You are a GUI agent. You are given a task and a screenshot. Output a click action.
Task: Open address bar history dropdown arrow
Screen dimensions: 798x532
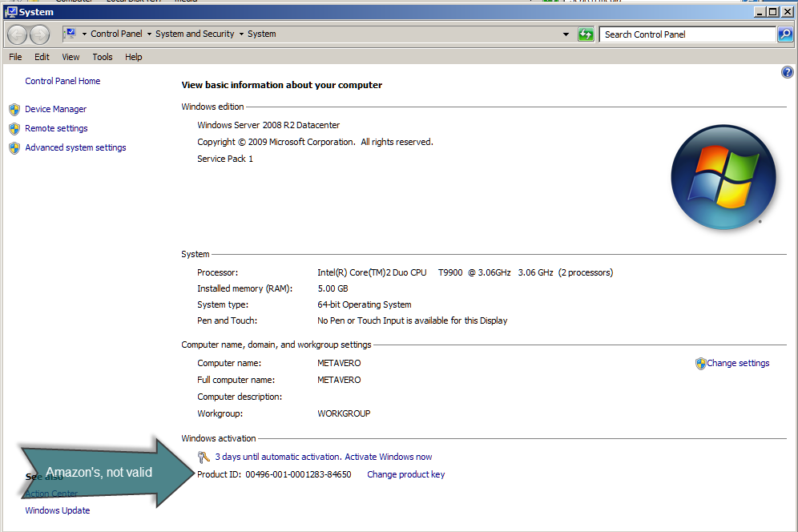pyautogui.click(x=566, y=34)
